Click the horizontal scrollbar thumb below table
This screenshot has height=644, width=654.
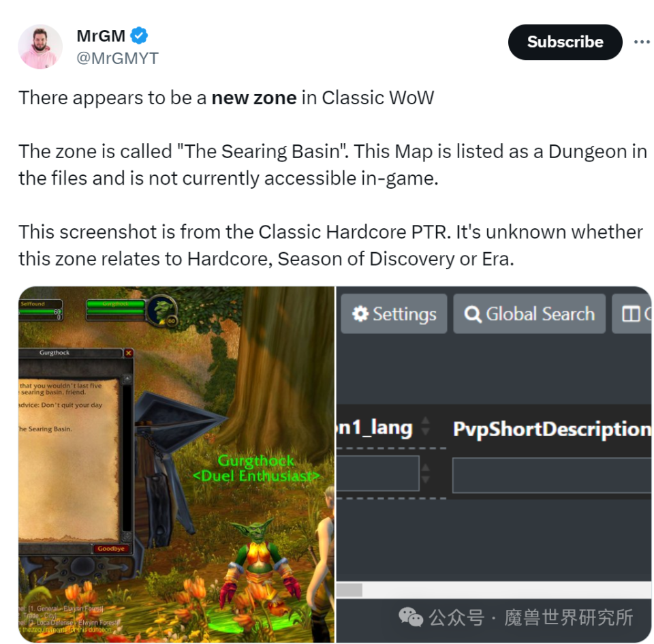pos(349,589)
